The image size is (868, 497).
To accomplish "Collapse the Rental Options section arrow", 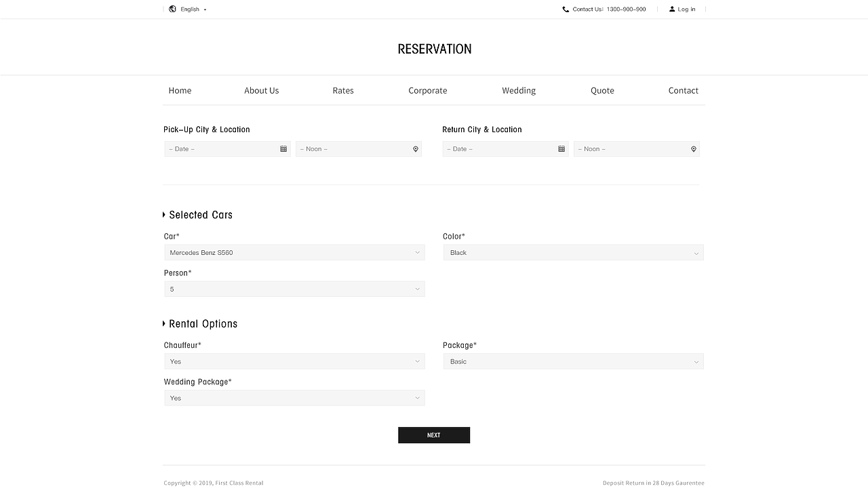I will pyautogui.click(x=164, y=324).
